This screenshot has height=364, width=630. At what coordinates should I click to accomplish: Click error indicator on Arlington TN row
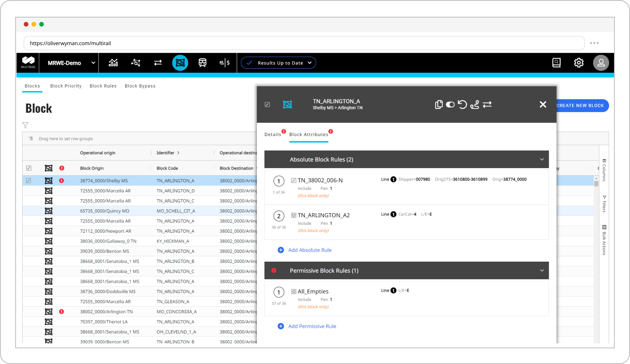pyautogui.click(x=61, y=312)
